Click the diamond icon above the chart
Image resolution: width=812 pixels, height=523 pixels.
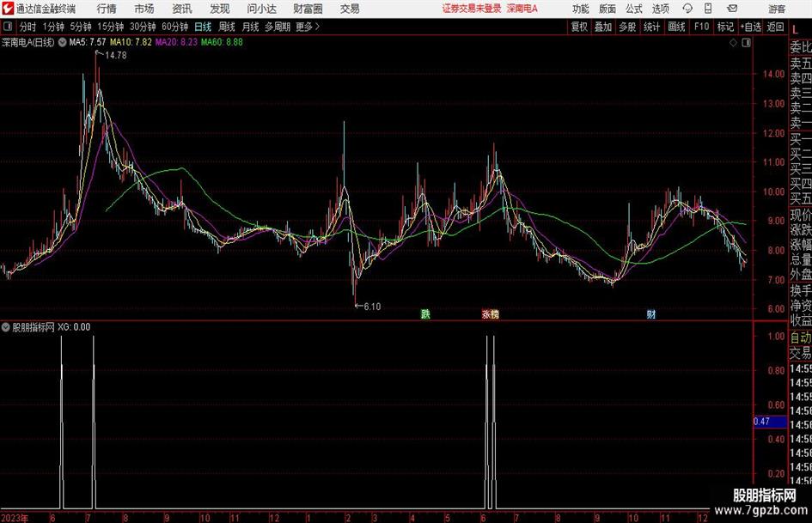coord(733,43)
